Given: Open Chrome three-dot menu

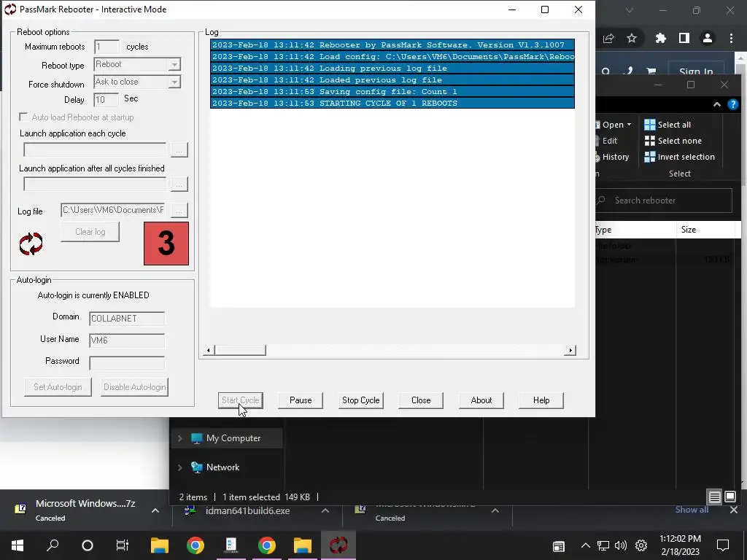Looking at the screenshot, I should tap(731, 38).
